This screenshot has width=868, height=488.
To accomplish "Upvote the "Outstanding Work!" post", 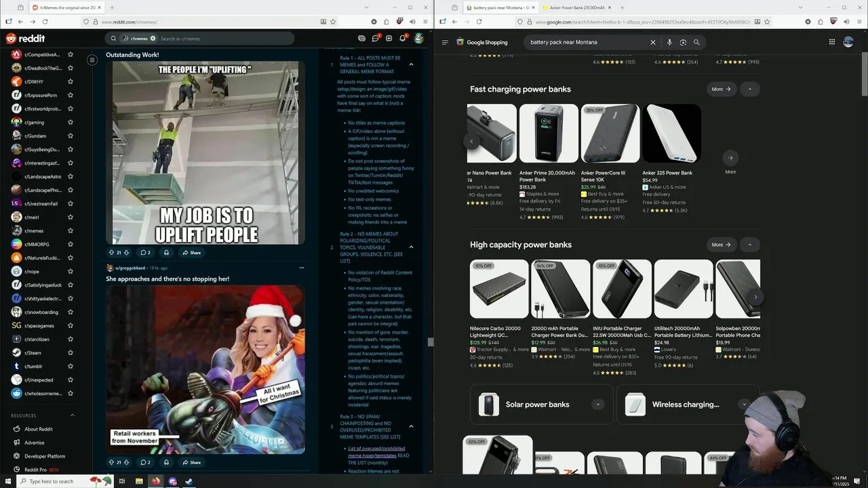I will [111, 253].
